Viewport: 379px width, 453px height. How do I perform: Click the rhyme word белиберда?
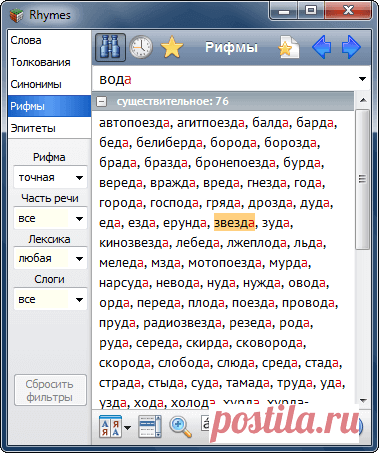(x=169, y=143)
